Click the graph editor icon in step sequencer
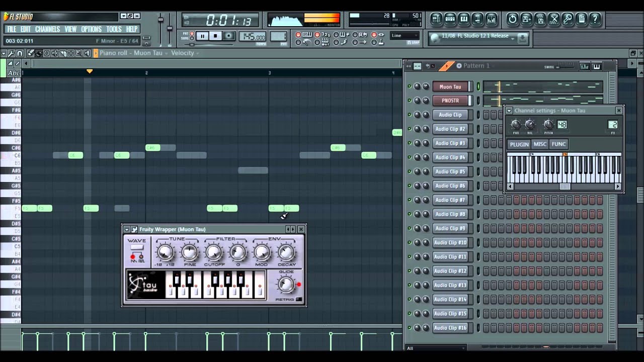This screenshot has width=644, height=362. [x=585, y=66]
